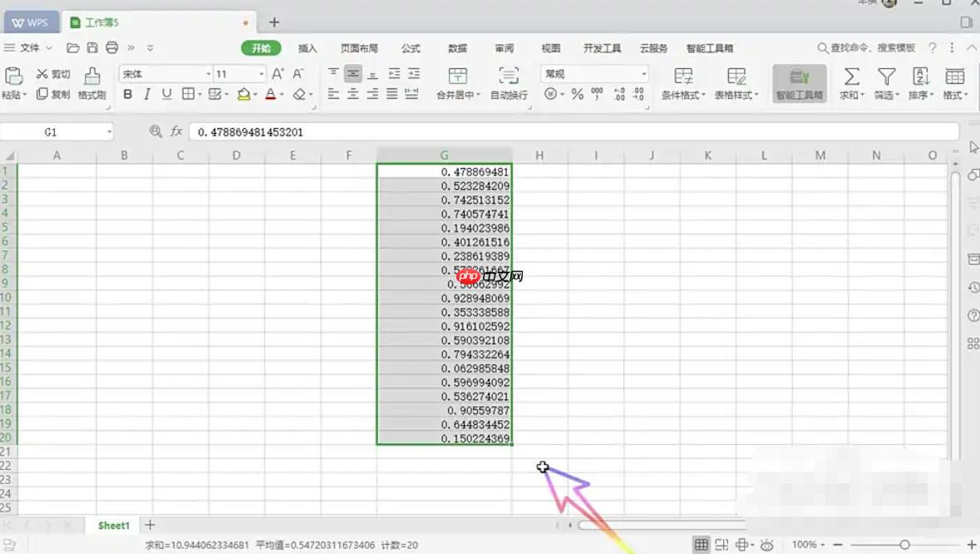Image resolution: width=980 pixels, height=554 pixels.
Task: Increase font size with A+ icon
Action: (x=278, y=74)
